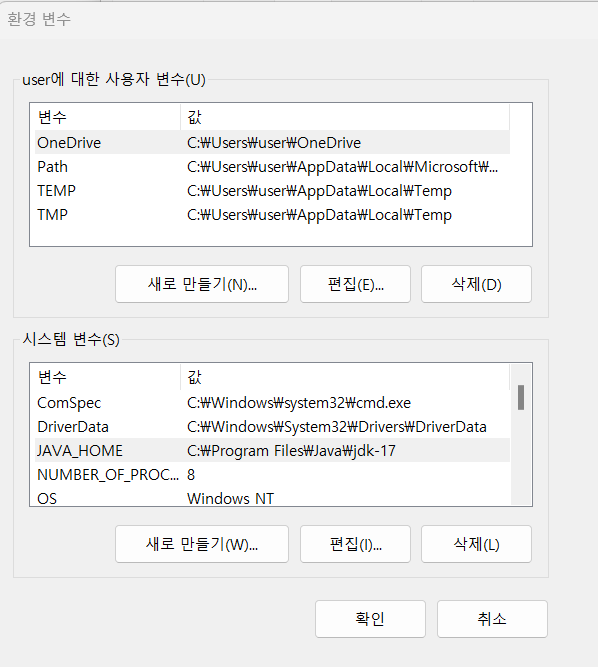
Task: Click the 편집(I)... button for system variables
Action: (355, 544)
